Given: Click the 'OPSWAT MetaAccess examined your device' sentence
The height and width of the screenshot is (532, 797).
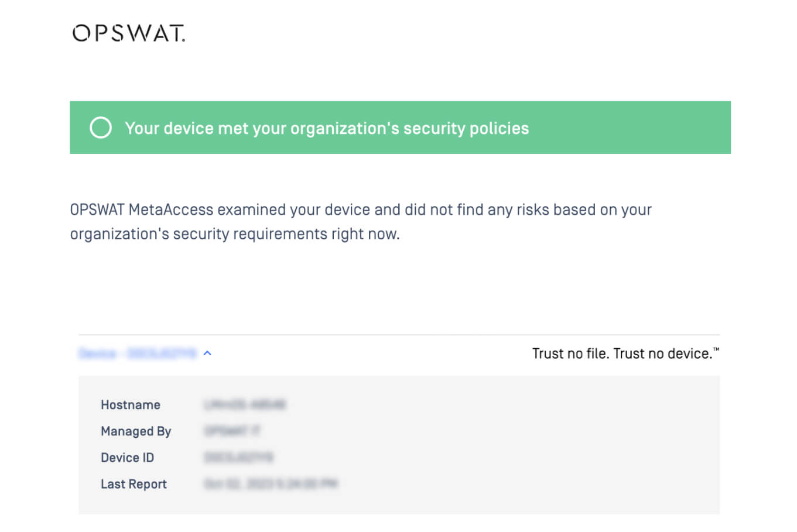Looking at the screenshot, I should (x=360, y=210).
